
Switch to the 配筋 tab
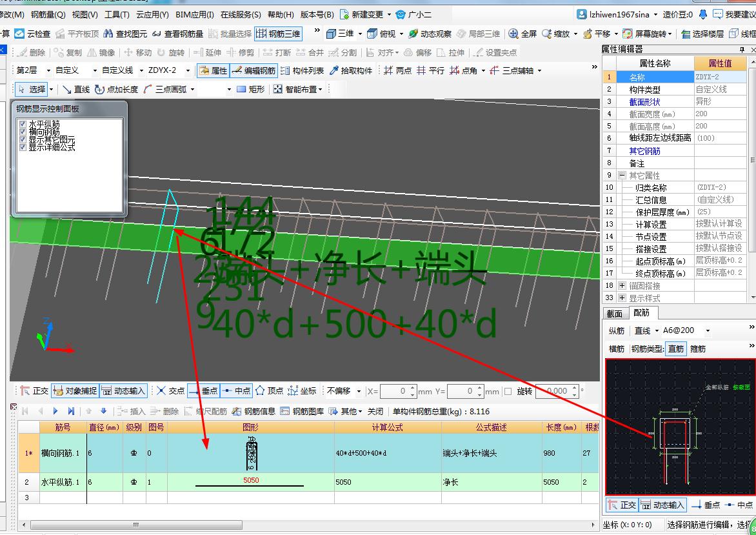pyautogui.click(x=642, y=312)
